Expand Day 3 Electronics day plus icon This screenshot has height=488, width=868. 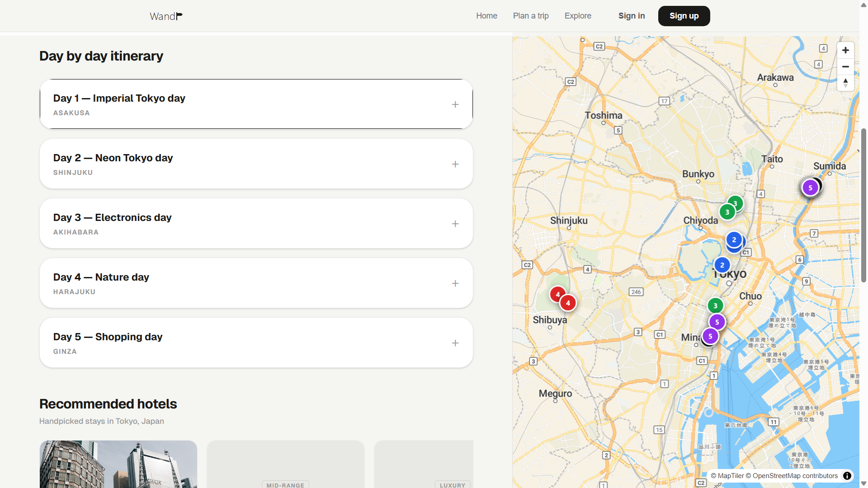tap(455, 224)
